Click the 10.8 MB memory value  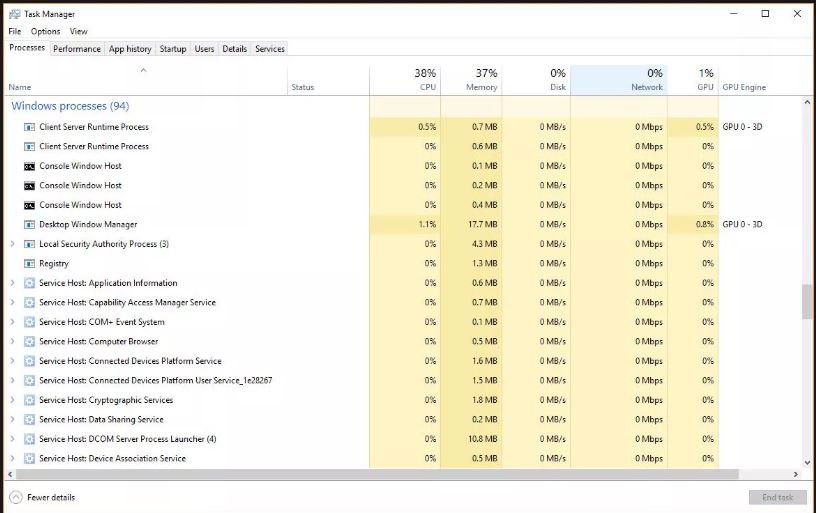pyautogui.click(x=482, y=439)
